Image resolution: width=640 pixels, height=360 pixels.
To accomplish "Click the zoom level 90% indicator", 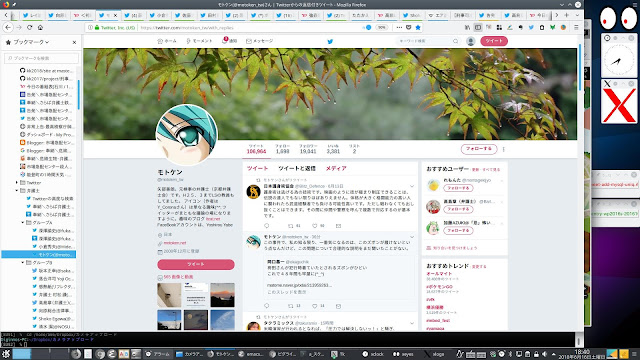I will [x=382, y=27].
